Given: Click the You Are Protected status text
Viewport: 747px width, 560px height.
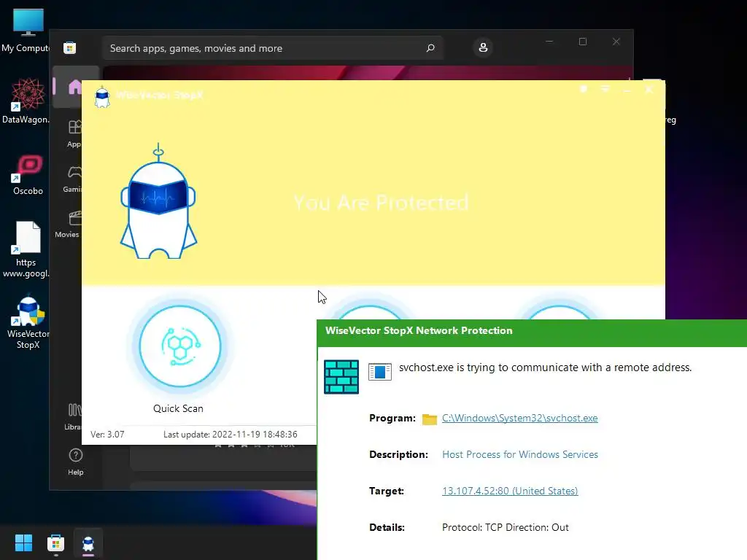Looking at the screenshot, I should [381, 203].
